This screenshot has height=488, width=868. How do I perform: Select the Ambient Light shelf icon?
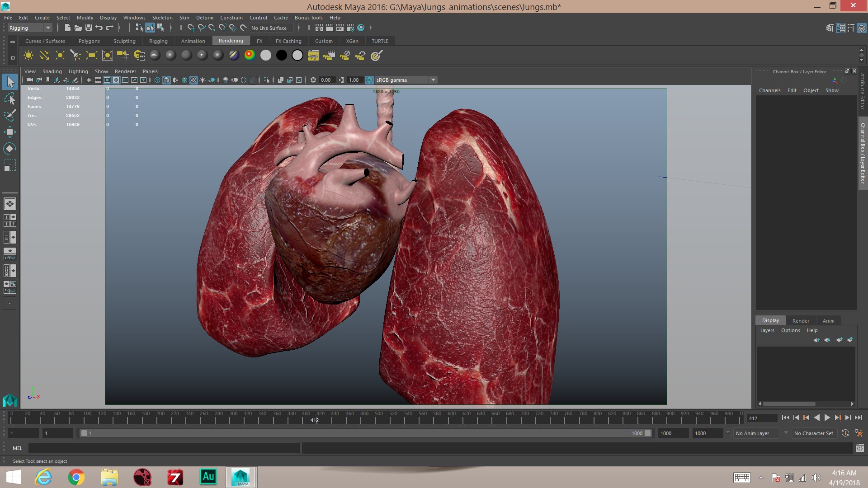(x=28, y=55)
